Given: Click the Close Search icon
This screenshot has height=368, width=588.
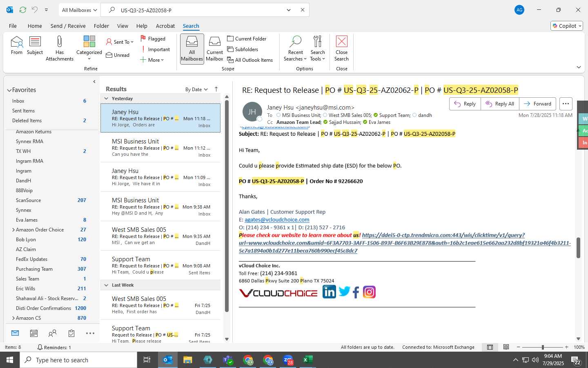Looking at the screenshot, I should pos(341,48).
